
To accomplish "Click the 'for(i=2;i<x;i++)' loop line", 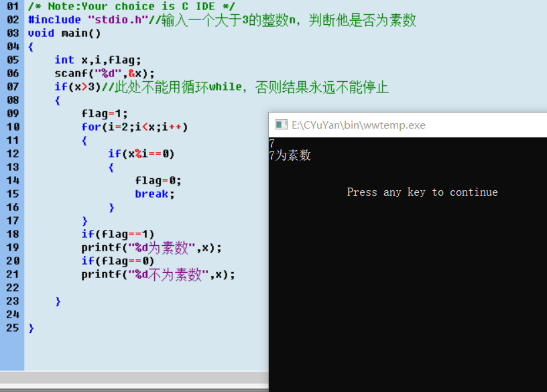I will pos(135,127).
